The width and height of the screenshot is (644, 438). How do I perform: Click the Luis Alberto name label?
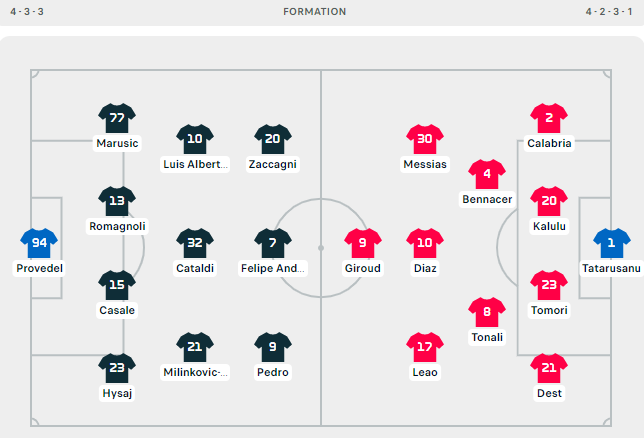point(195,164)
